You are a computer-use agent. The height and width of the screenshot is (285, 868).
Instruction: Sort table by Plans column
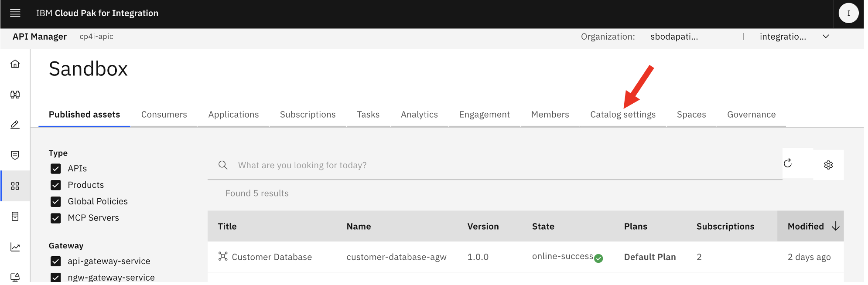[636, 226]
